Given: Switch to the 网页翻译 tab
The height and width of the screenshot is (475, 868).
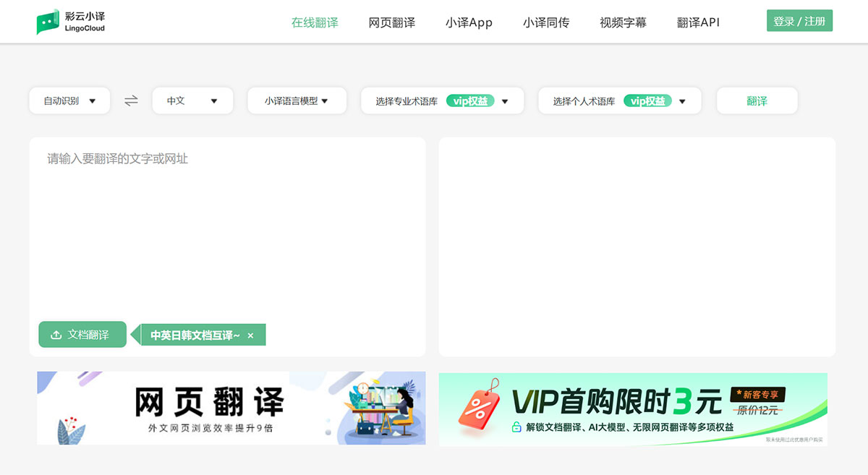Looking at the screenshot, I should (x=391, y=22).
